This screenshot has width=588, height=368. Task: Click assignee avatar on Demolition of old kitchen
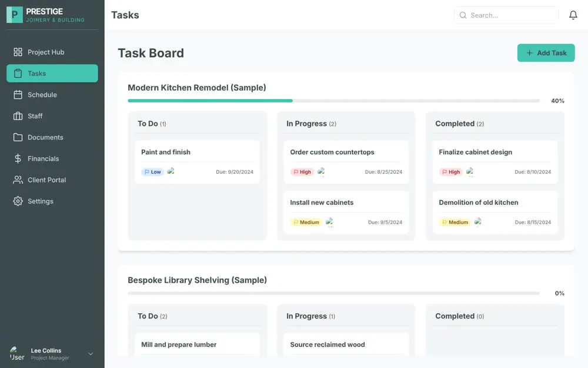click(477, 222)
